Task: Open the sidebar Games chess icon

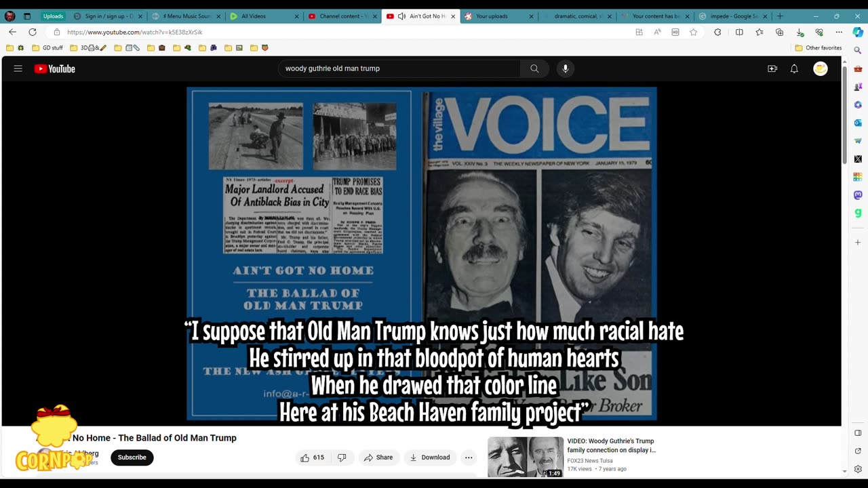Action: pyautogui.click(x=858, y=87)
